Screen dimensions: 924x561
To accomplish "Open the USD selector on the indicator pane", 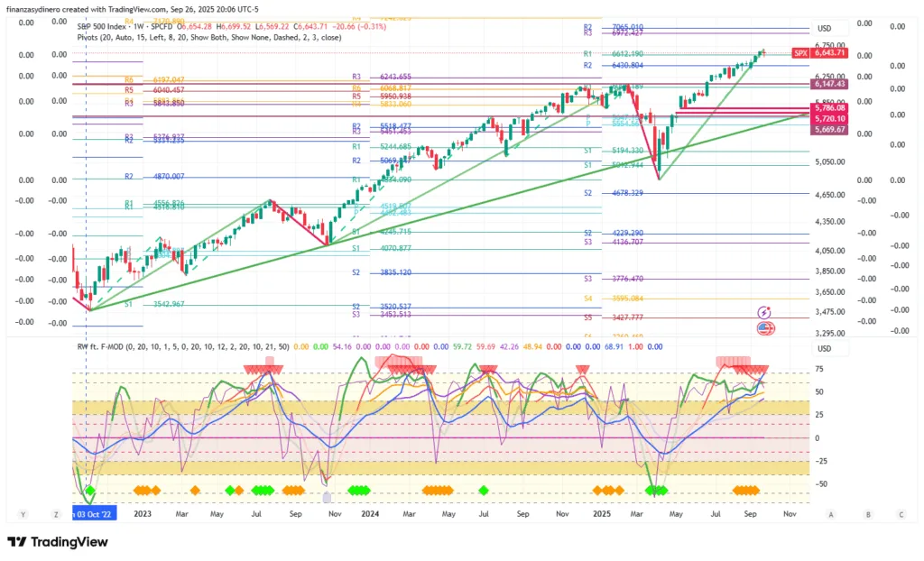I will pyautogui.click(x=824, y=349).
